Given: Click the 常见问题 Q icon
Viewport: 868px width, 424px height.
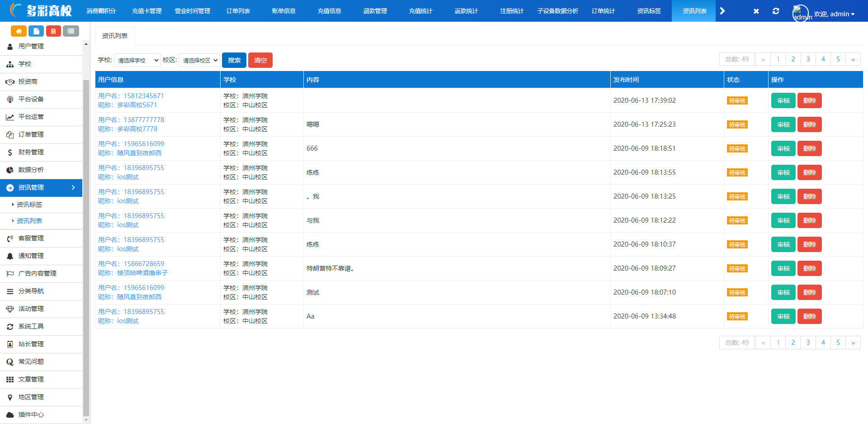Looking at the screenshot, I should tap(10, 362).
